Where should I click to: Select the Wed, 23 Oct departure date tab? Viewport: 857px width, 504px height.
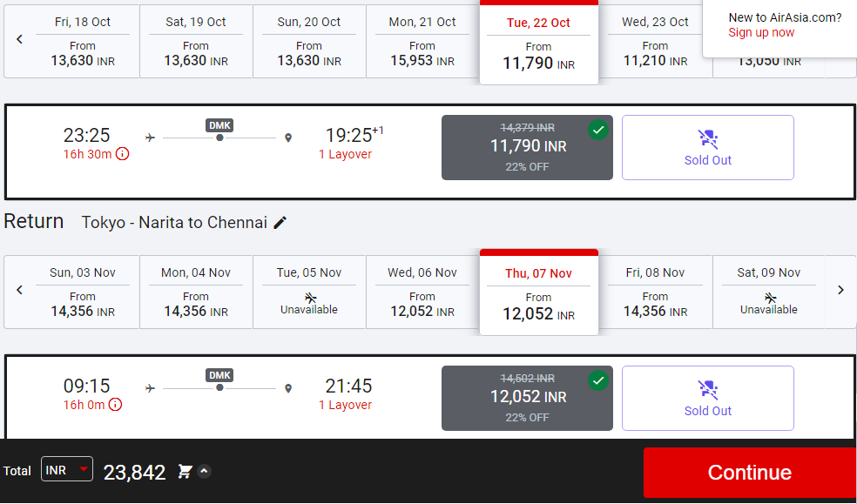[x=655, y=42]
